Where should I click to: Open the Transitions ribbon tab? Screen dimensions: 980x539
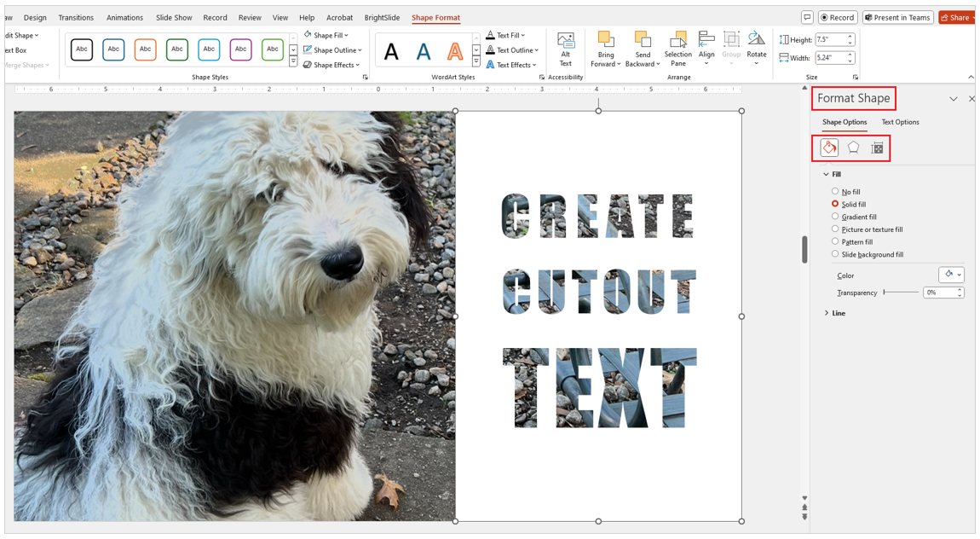pyautogui.click(x=76, y=18)
